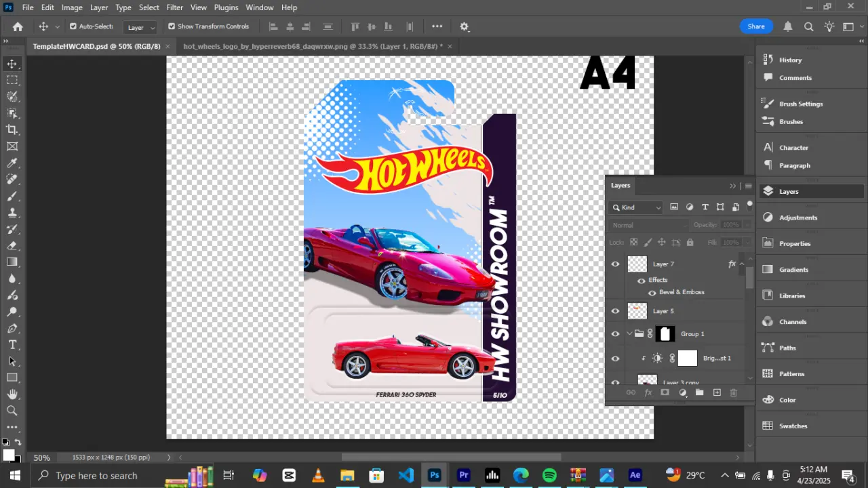The width and height of the screenshot is (868, 488).
Task: Open the notifications bell icon
Action: 788,26
